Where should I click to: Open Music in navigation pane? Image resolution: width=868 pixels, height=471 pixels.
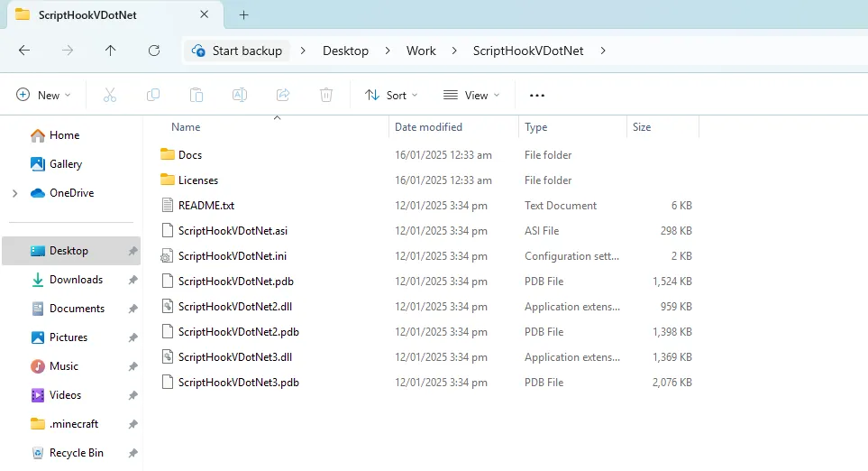71,365
